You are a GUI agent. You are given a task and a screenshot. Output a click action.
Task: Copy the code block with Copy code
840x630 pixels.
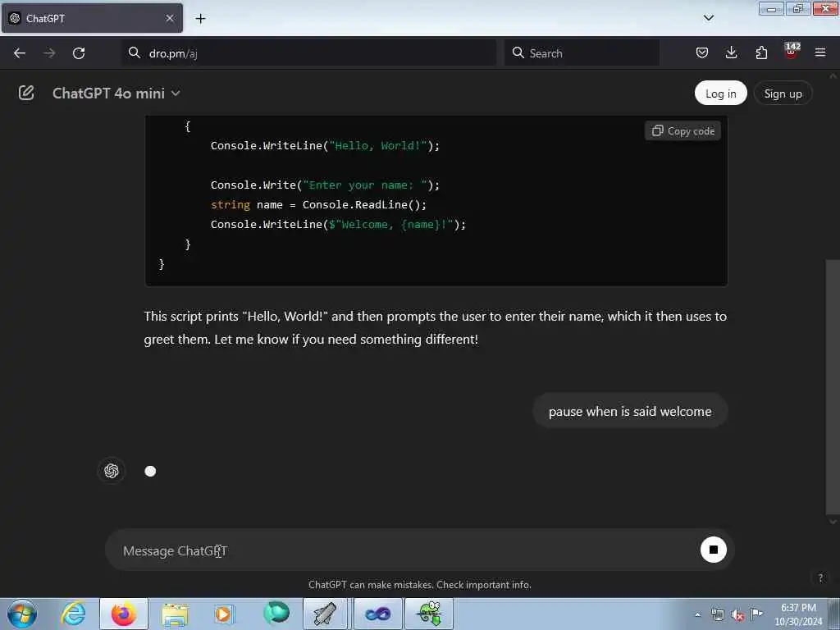pos(683,130)
